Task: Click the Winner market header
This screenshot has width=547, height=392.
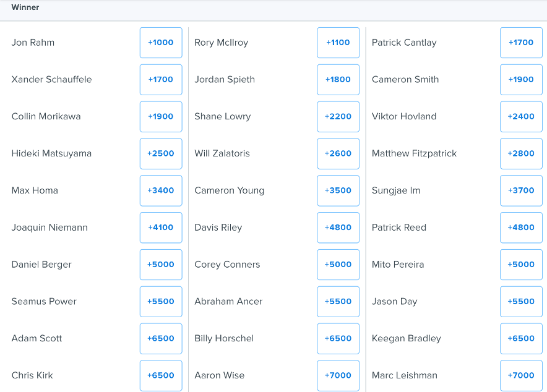Action: 25,7
